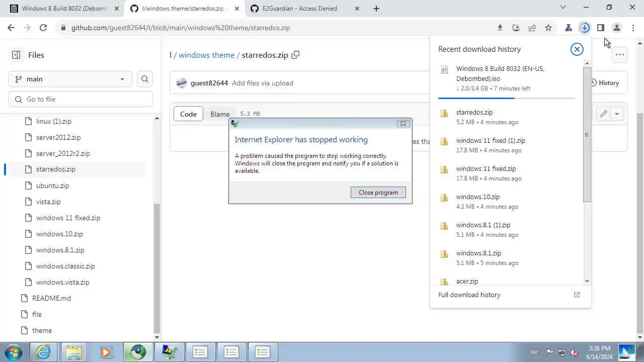
Task: Open the Chrome profile icon
Action: click(x=617, y=28)
